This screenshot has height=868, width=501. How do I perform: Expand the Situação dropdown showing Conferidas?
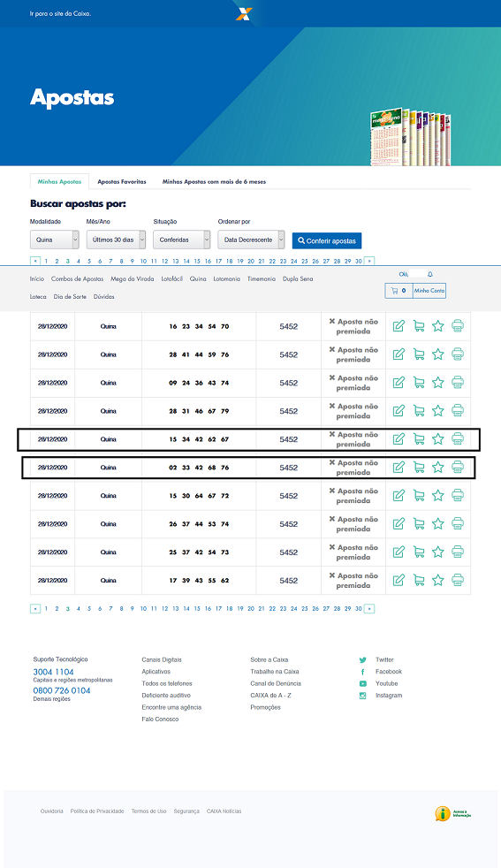point(181,240)
